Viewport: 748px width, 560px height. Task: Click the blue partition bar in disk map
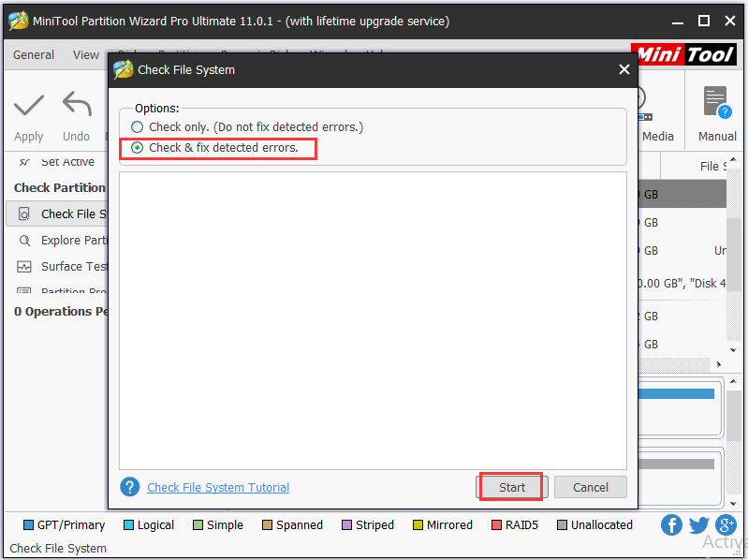pyautogui.click(x=676, y=393)
